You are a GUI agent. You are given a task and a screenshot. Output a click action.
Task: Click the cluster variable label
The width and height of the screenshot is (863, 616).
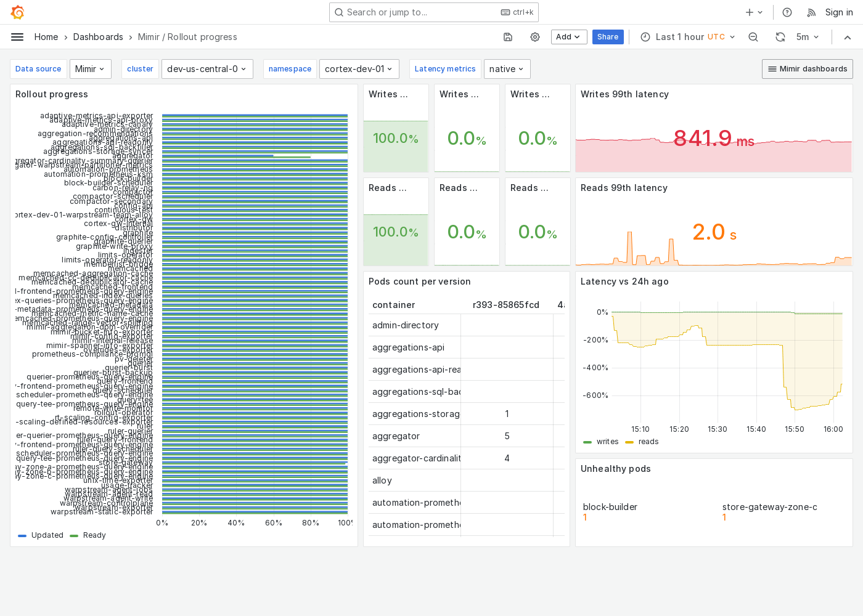click(x=140, y=69)
